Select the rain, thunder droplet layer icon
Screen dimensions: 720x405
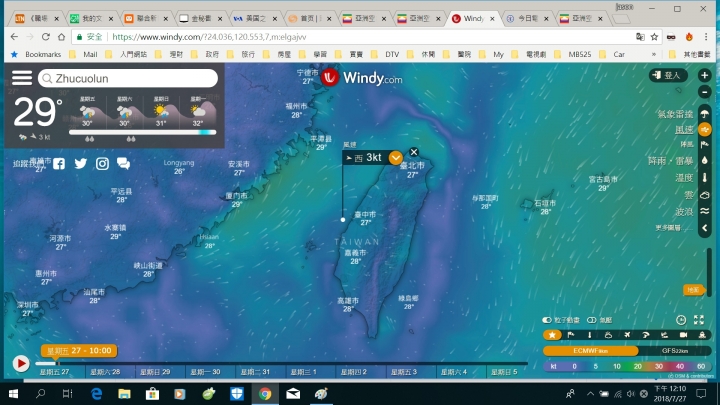click(704, 161)
